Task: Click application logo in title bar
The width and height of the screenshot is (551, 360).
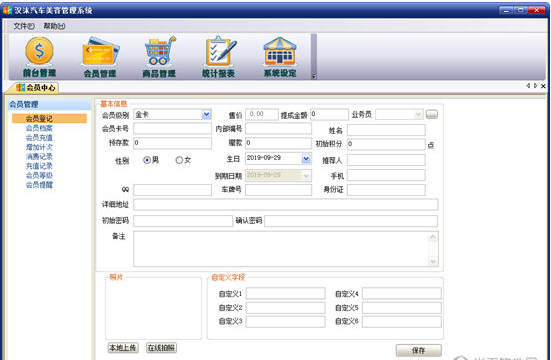Action: (7, 10)
